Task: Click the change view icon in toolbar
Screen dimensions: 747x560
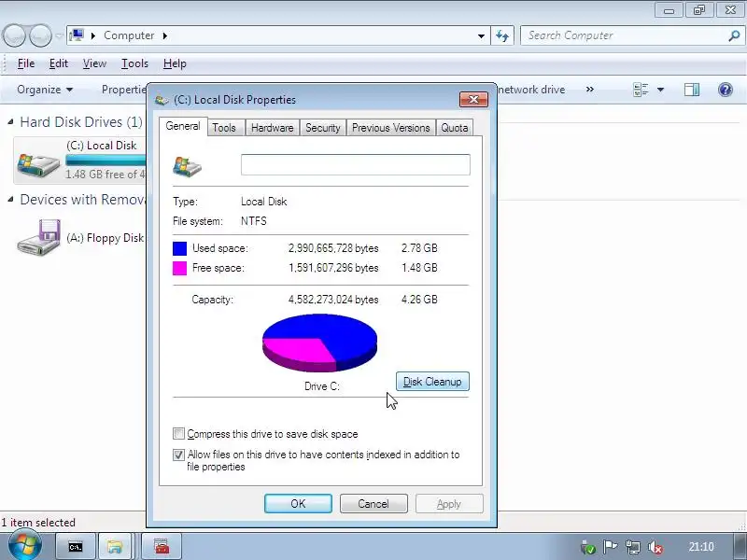Action: (x=641, y=90)
